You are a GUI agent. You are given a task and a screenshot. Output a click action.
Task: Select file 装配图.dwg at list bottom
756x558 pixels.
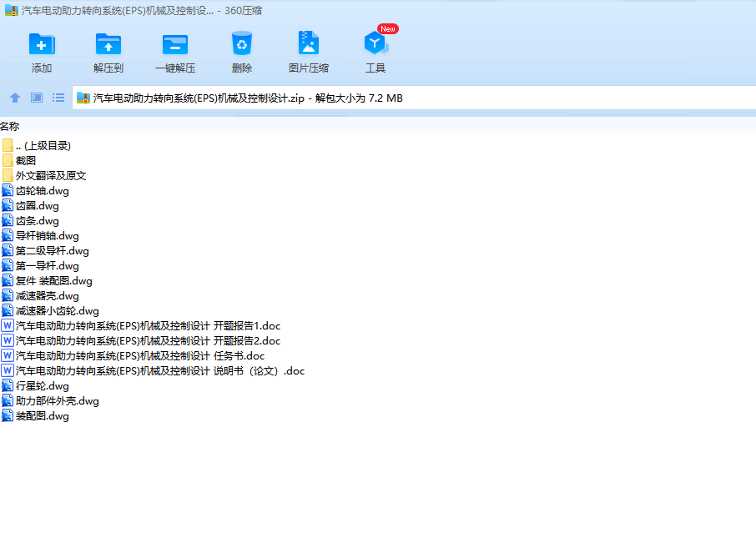coord(35,416)
